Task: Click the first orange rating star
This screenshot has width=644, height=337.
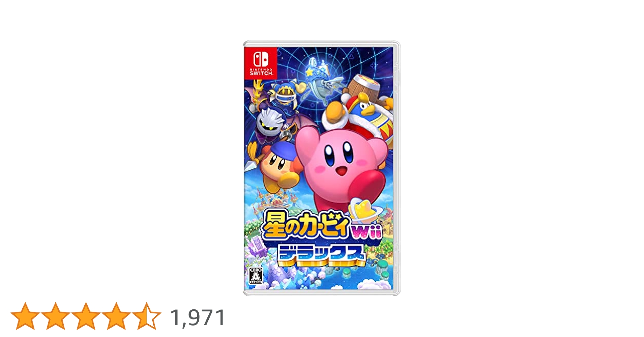Action: 25,316
